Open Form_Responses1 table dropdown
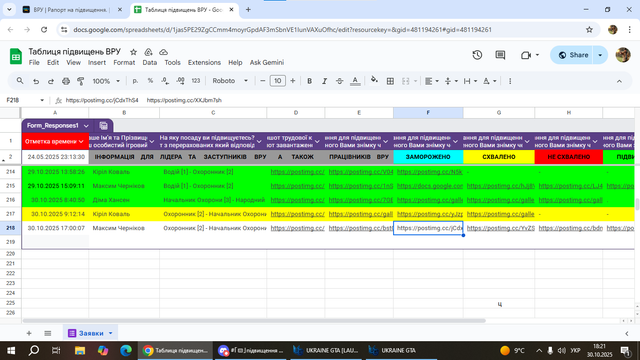The width and height of the screenshot is (640, 360). click(86, 126)
